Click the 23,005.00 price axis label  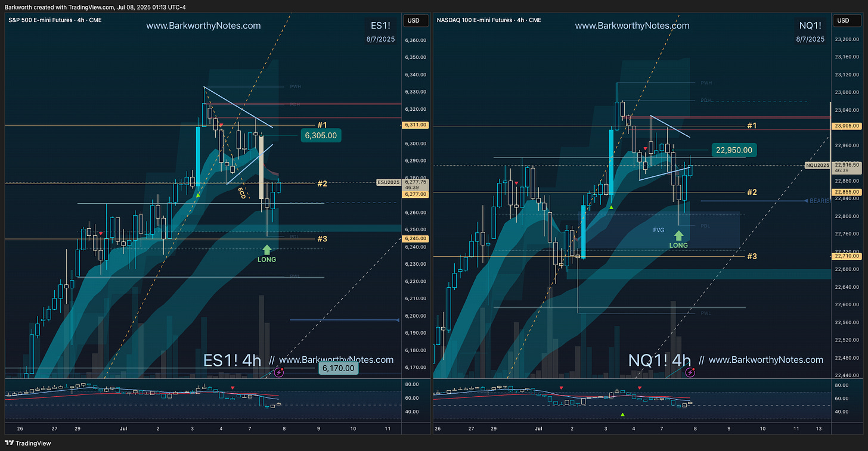(x=847, y=126)
